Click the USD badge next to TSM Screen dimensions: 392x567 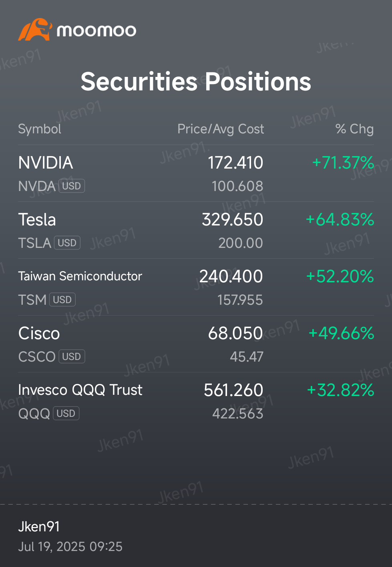coord(62,300)
